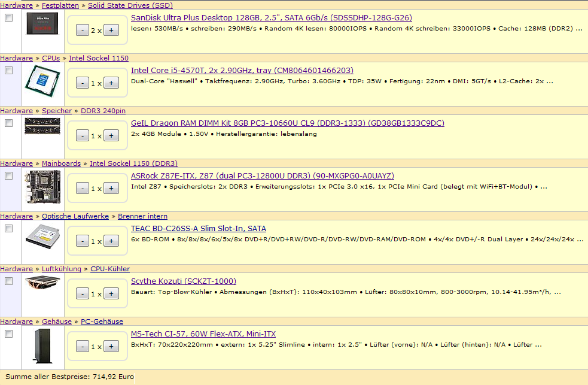This screenshot has width=588, height=385.
Task: Open the SanDisk Ultra Plus product thumbnail
Action: click(x=42, y=23)
